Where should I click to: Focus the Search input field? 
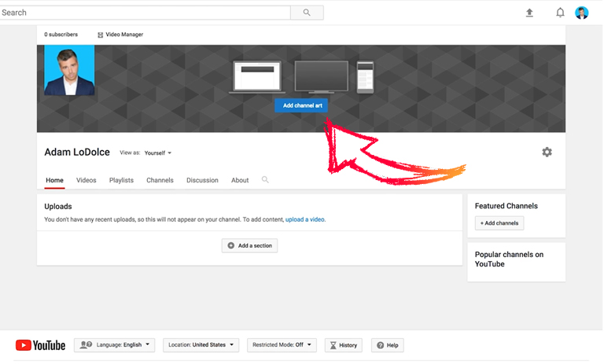(145, 13)
